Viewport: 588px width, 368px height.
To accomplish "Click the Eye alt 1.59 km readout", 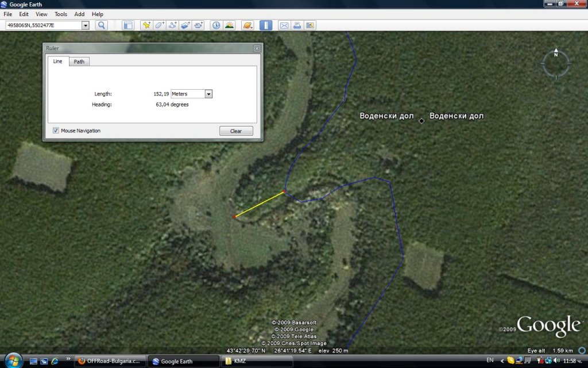I will click(550, 350).
